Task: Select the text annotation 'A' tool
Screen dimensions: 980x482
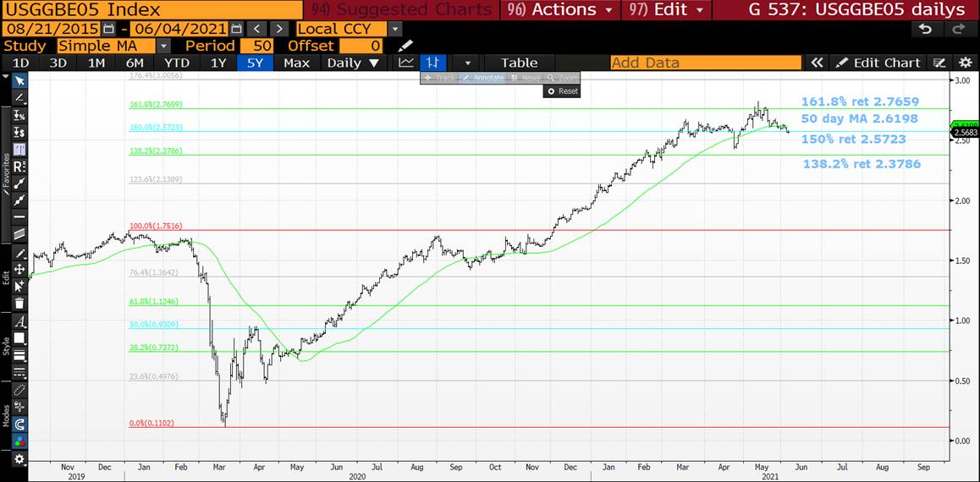Action: click(x=19, y=321)
